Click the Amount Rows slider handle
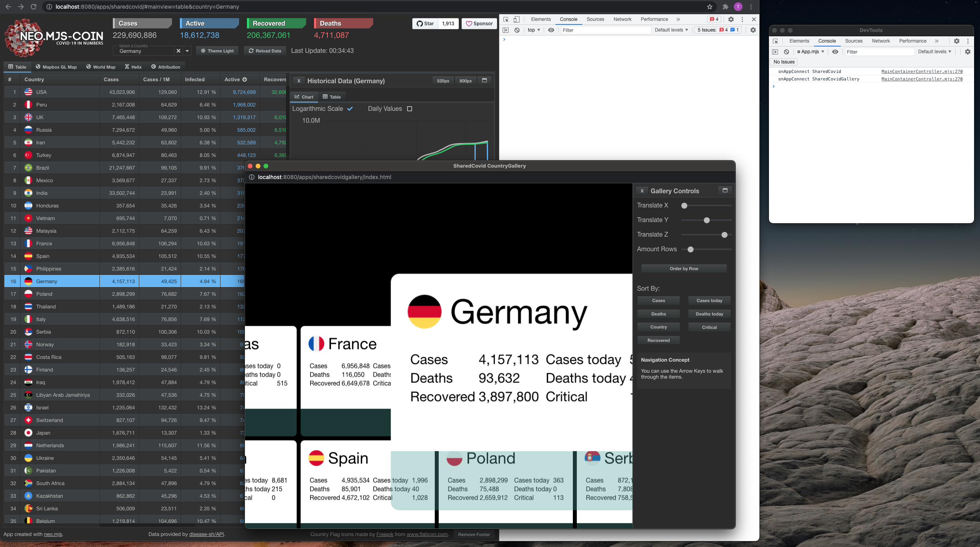The image size is (980, 547). pyautogui.click(x=690, y=249)
